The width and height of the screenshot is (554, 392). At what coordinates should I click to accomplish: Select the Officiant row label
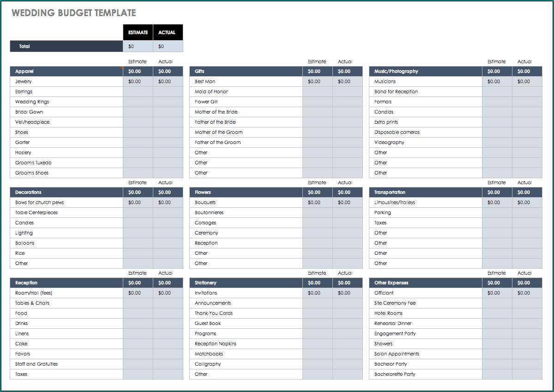coord(384,293)
